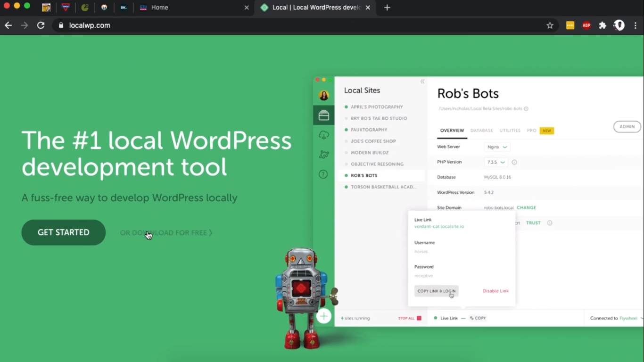Click the browser forward arrow
The image size is (644, 362).
pos(25,25)
